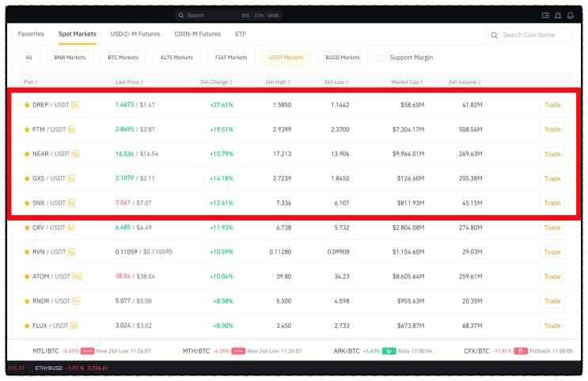Toggle the FTM / USDT favorite star
This screenshot has width=588, height=381.
click(27, 130)
